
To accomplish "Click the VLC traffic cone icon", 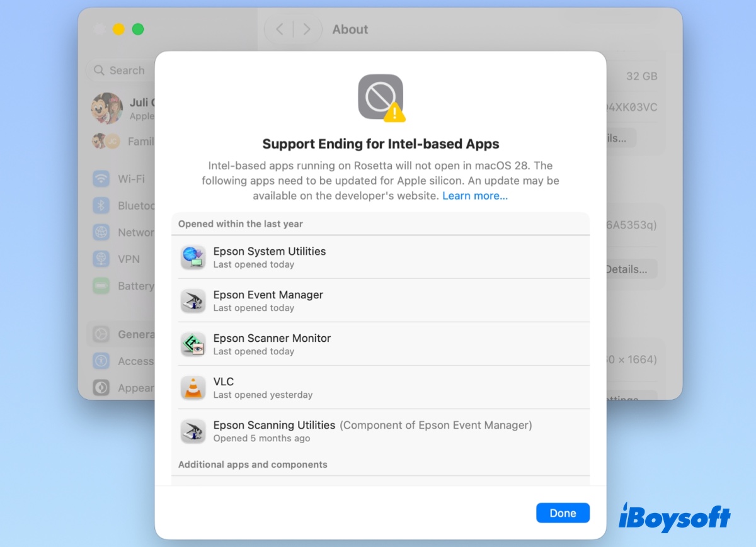I will click(193, 388).
